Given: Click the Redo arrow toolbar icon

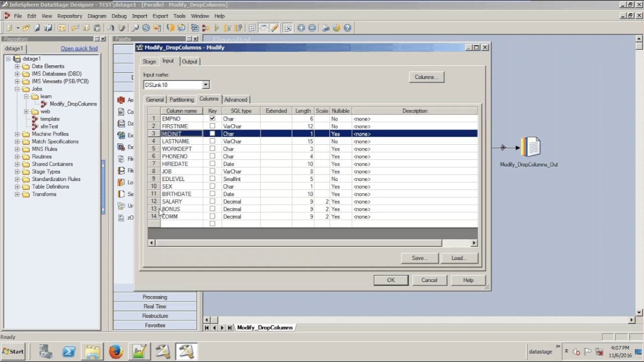Looking at the screenshot, I should [122, 28].
